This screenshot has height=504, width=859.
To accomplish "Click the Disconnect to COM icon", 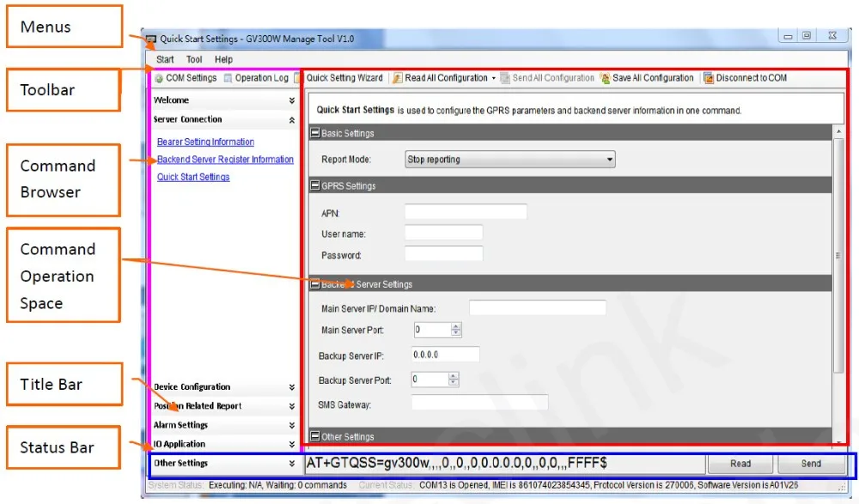I will 709,78.
